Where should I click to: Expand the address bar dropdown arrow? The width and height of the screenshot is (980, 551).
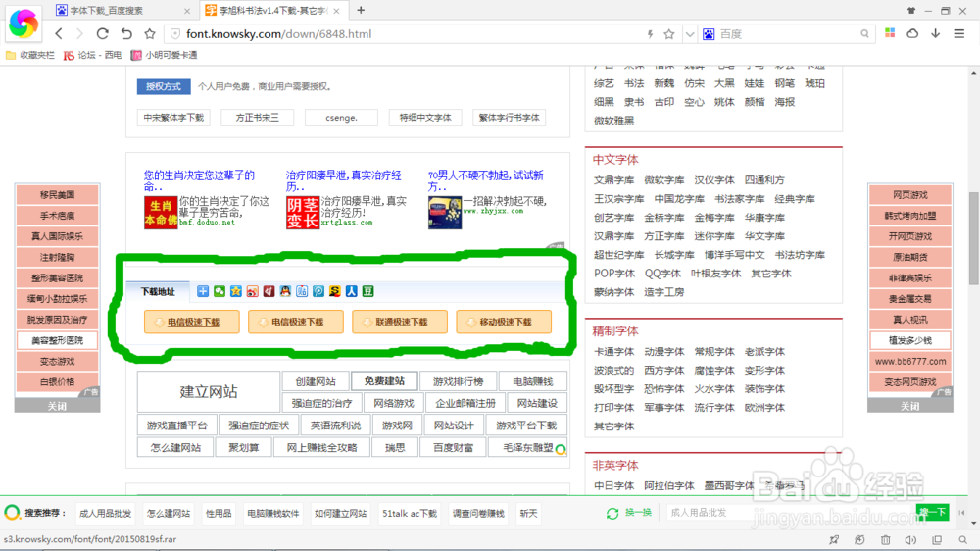[x=689, y=34]
